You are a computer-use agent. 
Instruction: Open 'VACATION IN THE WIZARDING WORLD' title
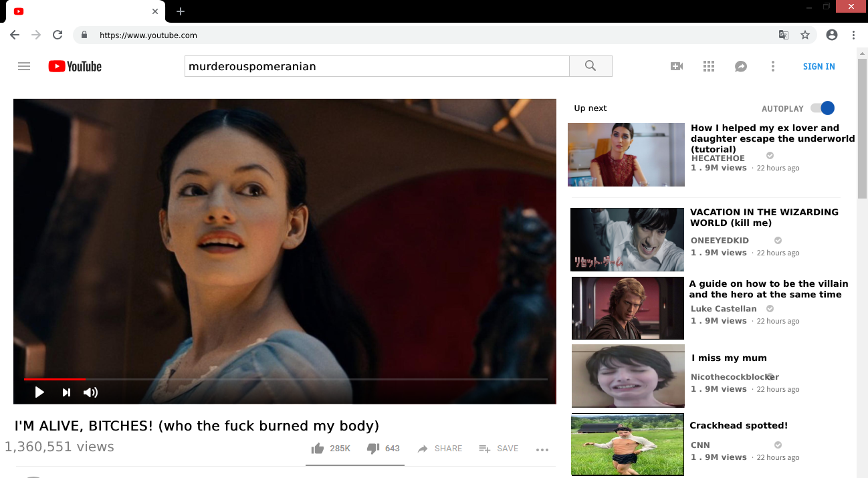(x=764, y=217)
